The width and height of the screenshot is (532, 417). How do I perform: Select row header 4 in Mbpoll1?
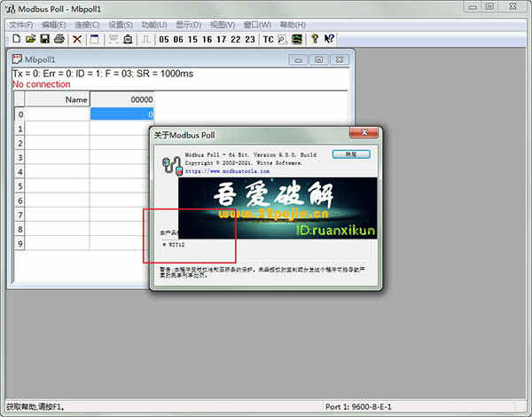[20, 172]
